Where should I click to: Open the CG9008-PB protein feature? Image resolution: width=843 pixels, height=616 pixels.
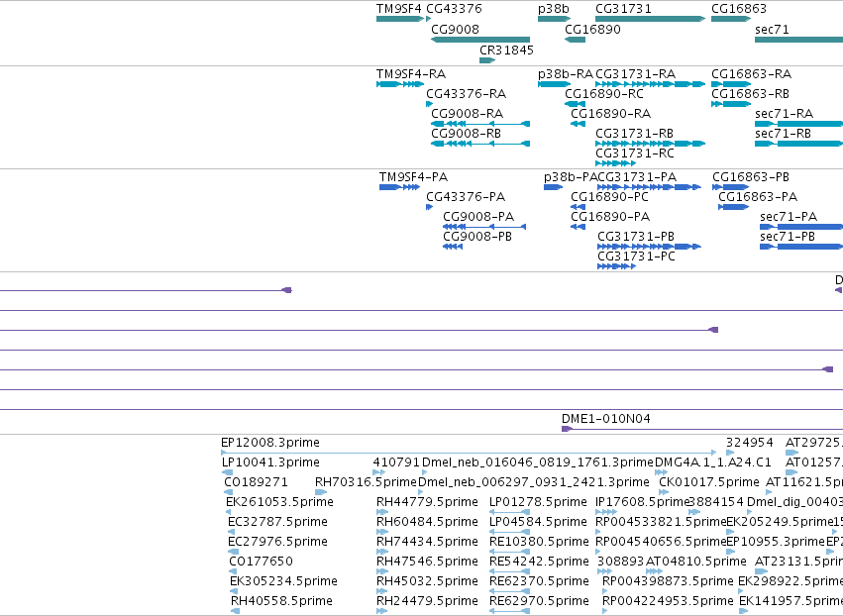click(x=453, y=247)
